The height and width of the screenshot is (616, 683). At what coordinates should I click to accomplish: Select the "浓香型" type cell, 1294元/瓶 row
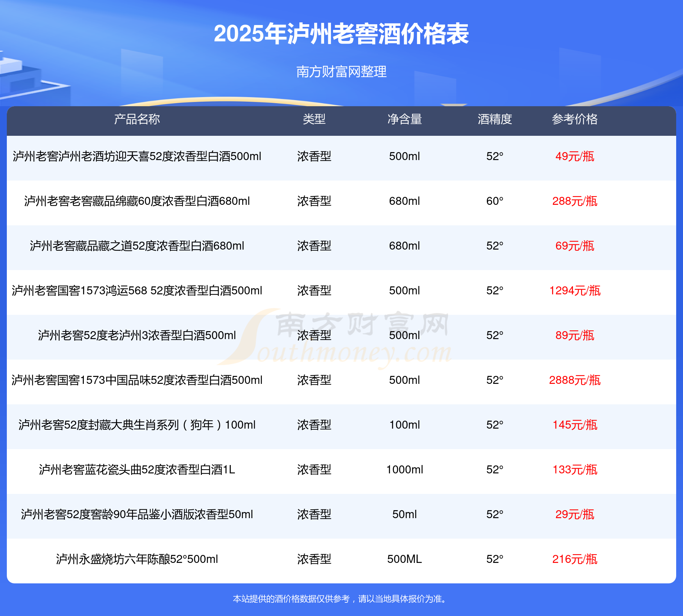pos(314,291)
